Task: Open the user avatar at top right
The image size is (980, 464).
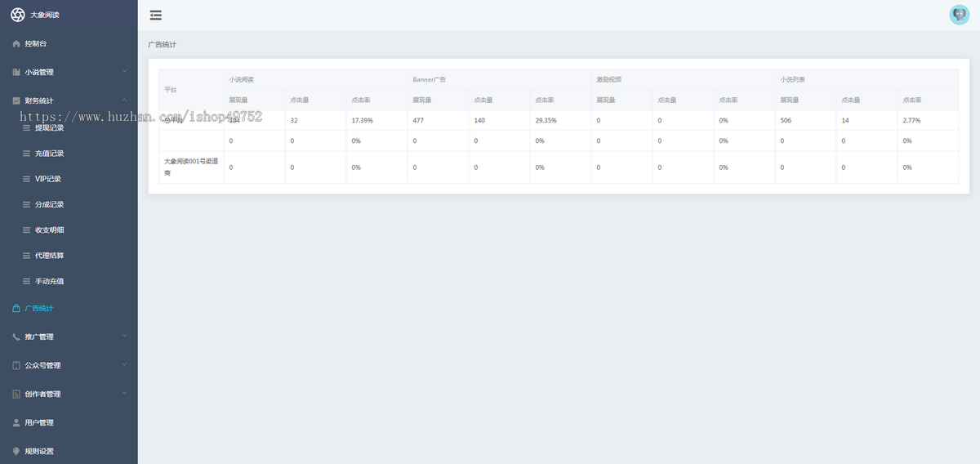Action: pos(959,15)
